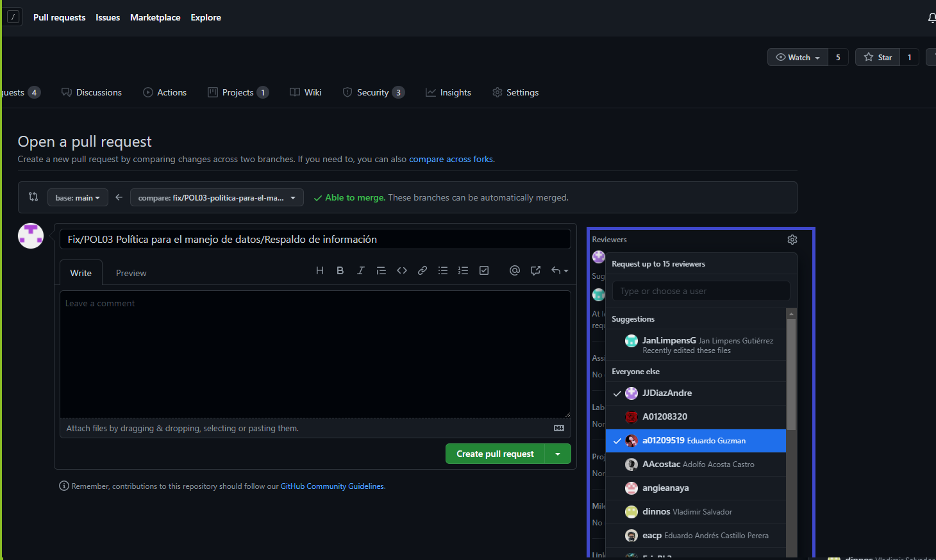This screenshot has width=936, height=560.
Task: Open the compare branch dropdown
Action: [217, 197]
